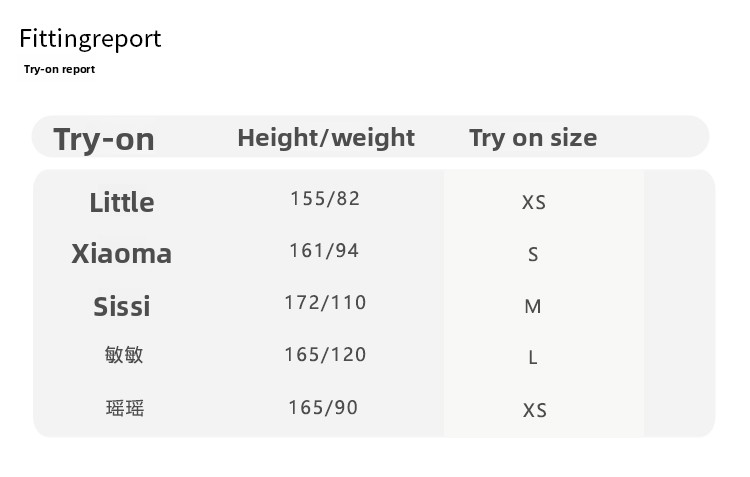Screen dimensions: 750x477
Task: Click the 敏敏 row name
Action: point(124,355)
